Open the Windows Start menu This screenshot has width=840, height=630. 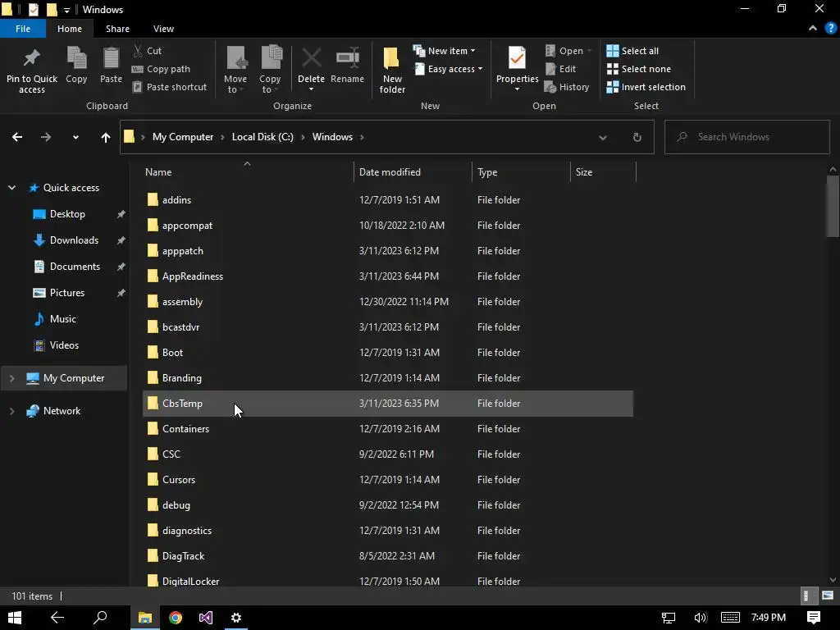coord(15,618)
